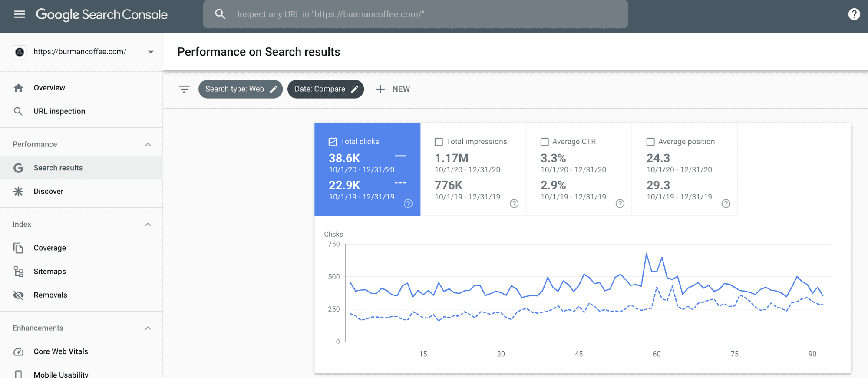This screenshot has width=868, height=378.
Task: Open the help question mark icon
Action: [x=854, y=14]
